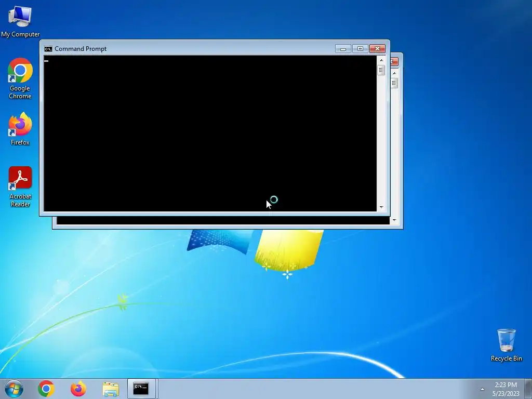
Task: Open the My Computer desktop icon
Action: pyautogui.click(x=20, y=21)
